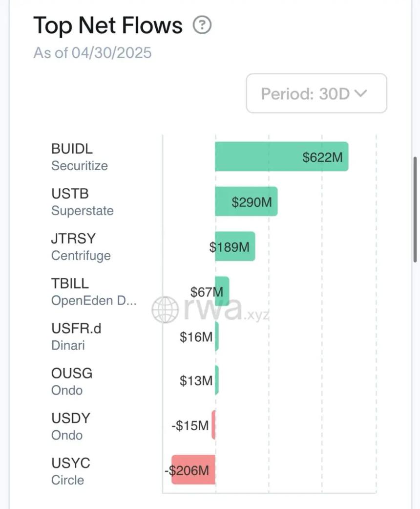Click the USDY -$15M red bar
The image size is (420, 509).
coord(213,425)
